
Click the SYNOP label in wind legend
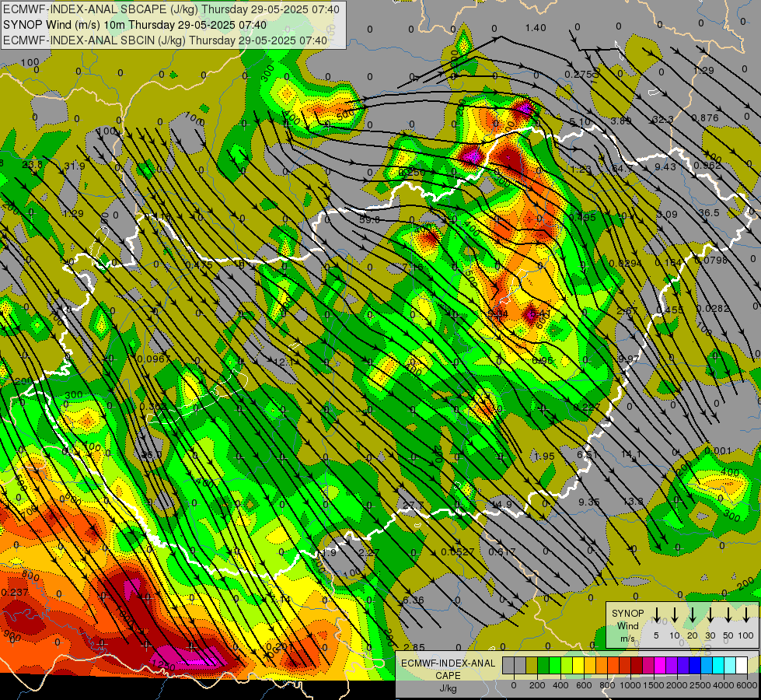(627, 613)
